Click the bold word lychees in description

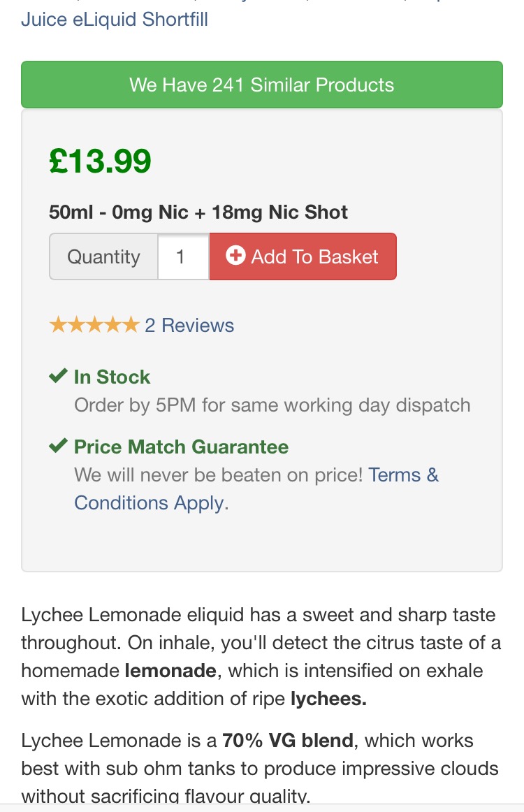pyautogui.click(x=328, y=699)
